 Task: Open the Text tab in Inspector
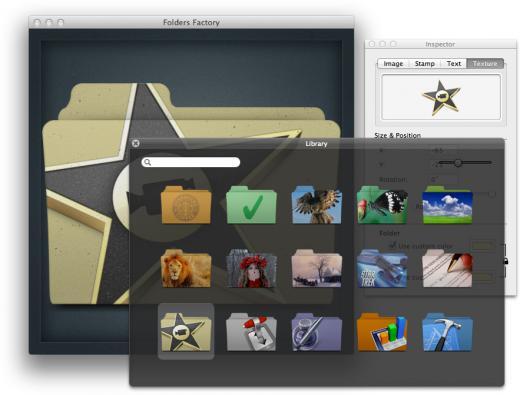coord(454,63)
